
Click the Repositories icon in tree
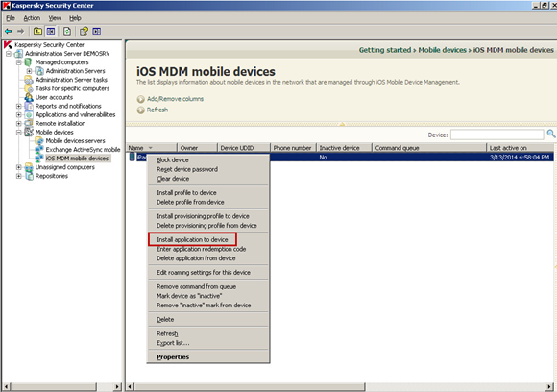click(29, 176)
